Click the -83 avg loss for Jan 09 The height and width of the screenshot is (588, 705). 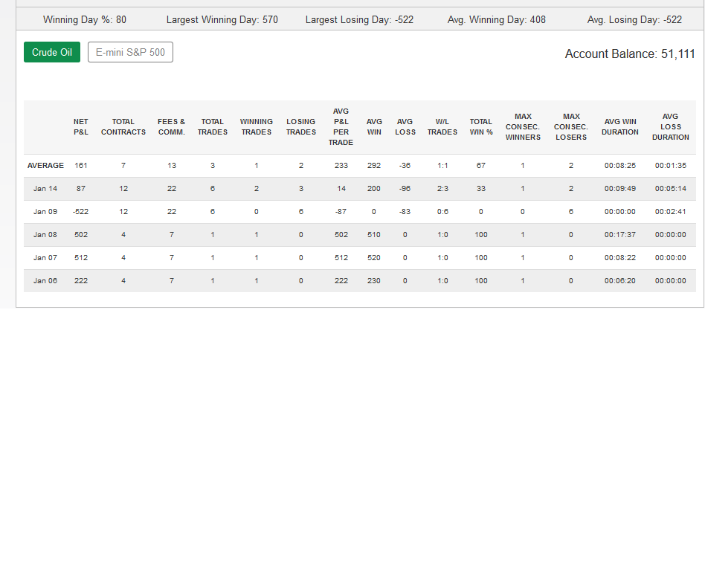point(405,211)
